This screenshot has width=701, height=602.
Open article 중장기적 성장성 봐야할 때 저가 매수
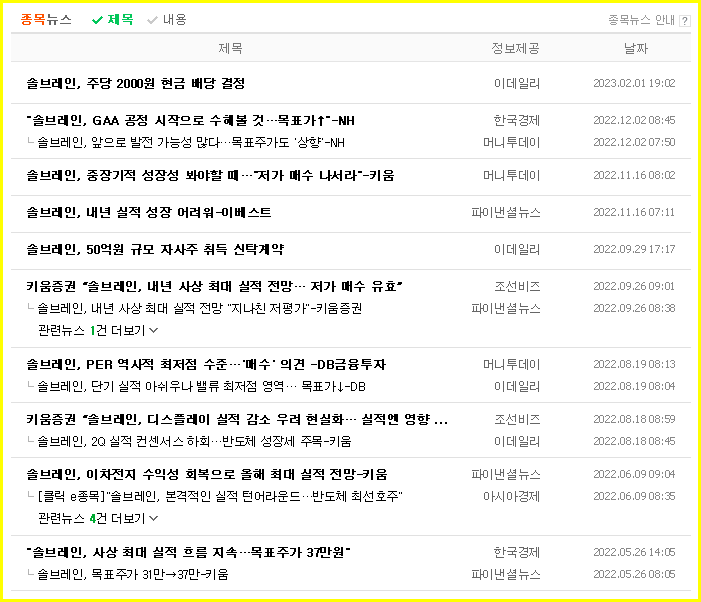[x=210, y=175]
